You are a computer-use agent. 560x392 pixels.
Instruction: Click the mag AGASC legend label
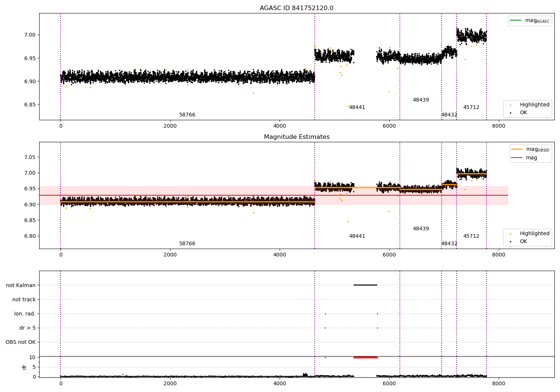[537, 21]
